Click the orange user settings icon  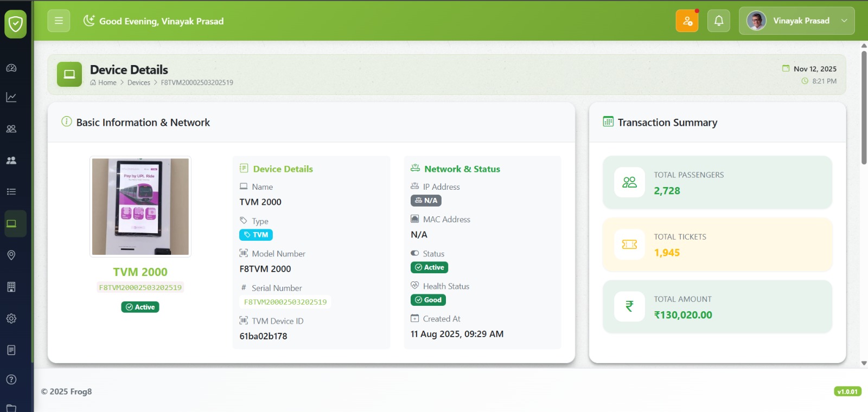(x=687, y=21)
